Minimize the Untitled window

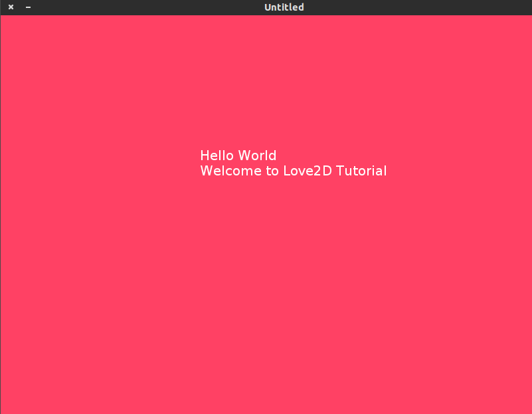click(28, 7)
